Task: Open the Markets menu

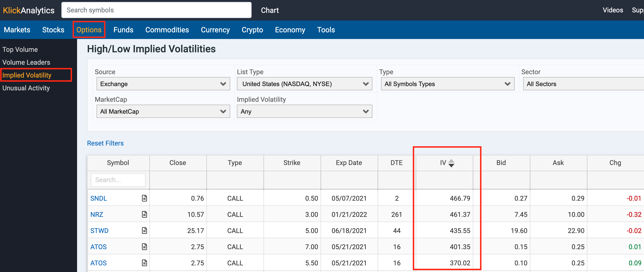Action: click(17, 30)
